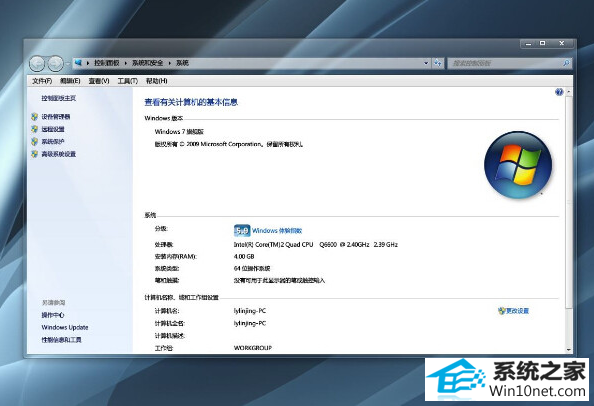Refresh the page with the refresh icon
Viewport: 594px width, 406px height.
438,63
